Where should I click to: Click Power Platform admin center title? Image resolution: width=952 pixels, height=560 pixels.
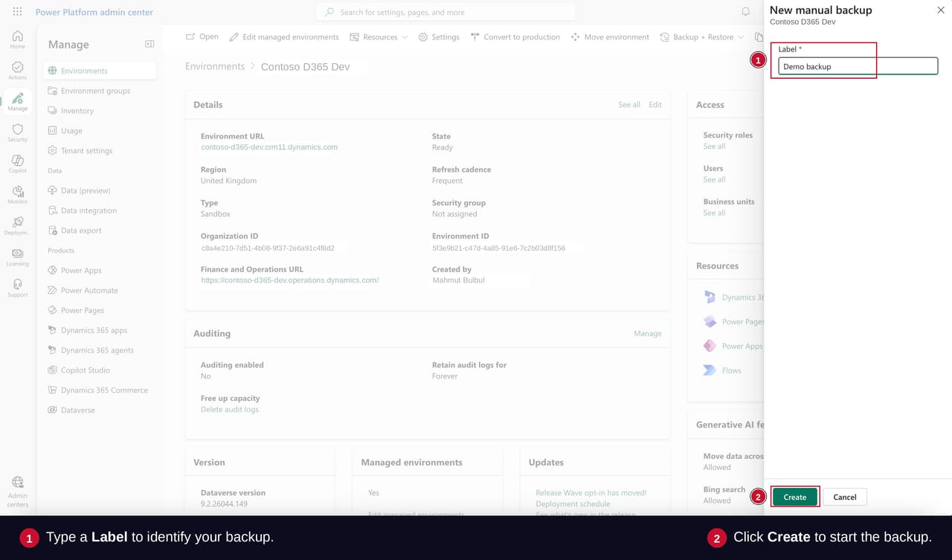[x=94, y=12]
